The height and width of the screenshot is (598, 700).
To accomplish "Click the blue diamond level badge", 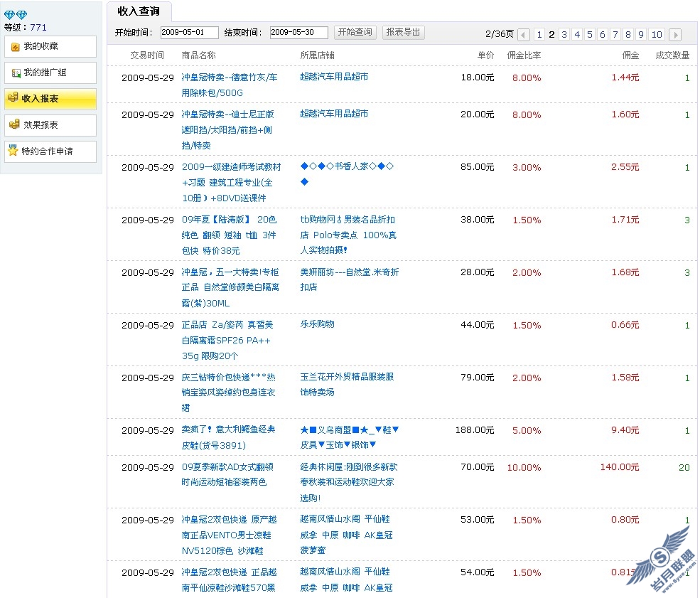I will (x=16, y=15).
